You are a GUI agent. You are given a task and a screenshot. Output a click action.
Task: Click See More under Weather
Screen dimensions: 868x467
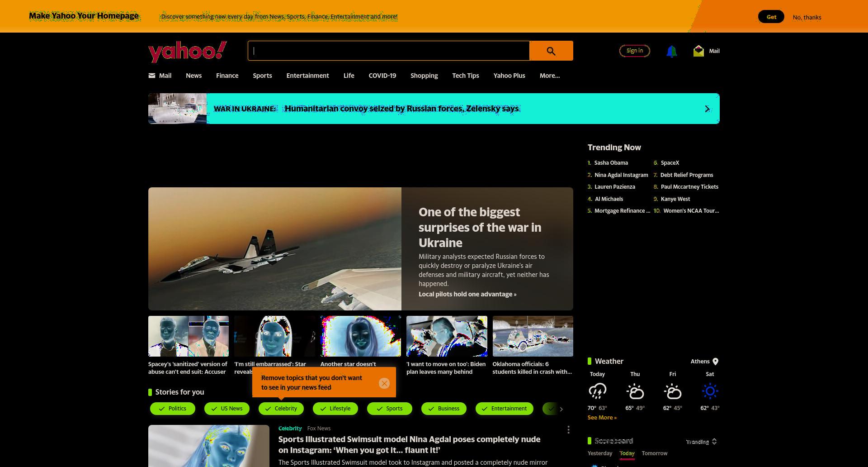click(x=602, y=418)
